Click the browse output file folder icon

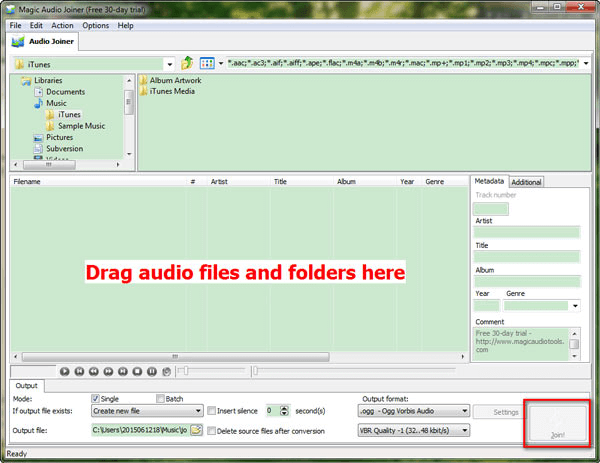(197, 430)
